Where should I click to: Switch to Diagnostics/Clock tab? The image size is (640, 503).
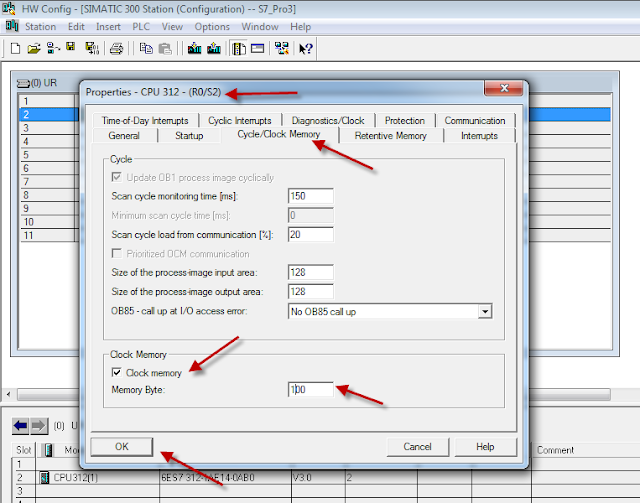pyautogui.click(x=328, y=120)
